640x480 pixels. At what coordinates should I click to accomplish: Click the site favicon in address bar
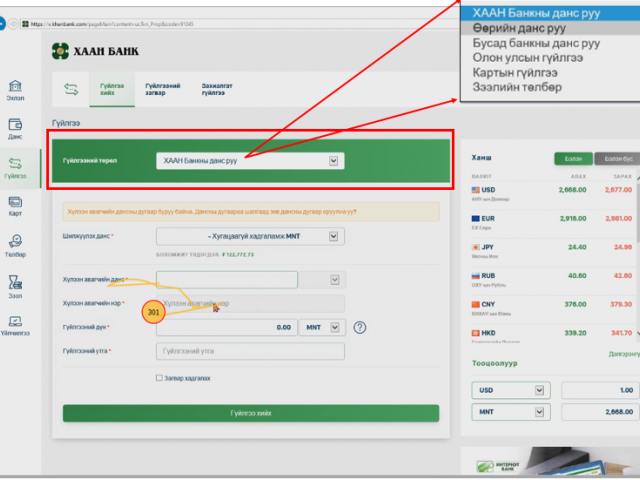tap(25, 24)
